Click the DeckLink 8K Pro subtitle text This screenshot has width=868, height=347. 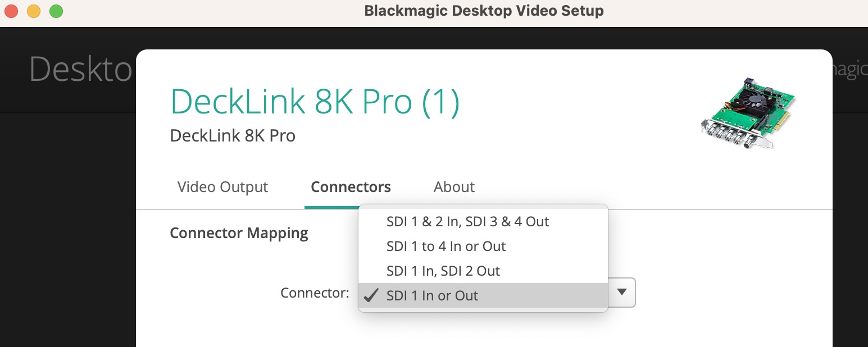click(233, 136)
